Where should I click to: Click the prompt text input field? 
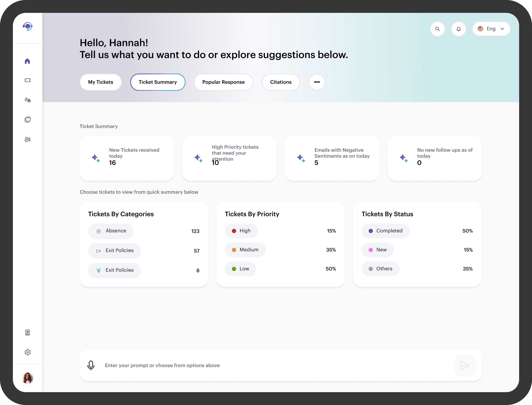tap(265, 365)
